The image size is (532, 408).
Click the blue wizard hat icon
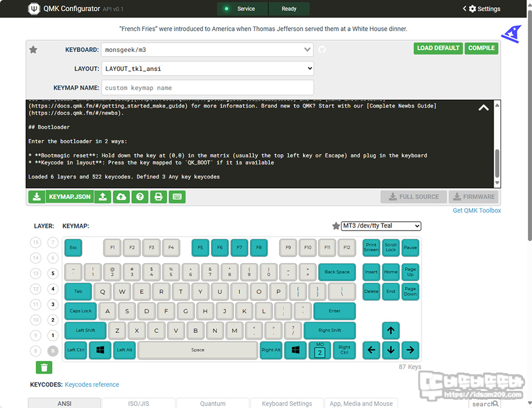click(x=512, y=34)
